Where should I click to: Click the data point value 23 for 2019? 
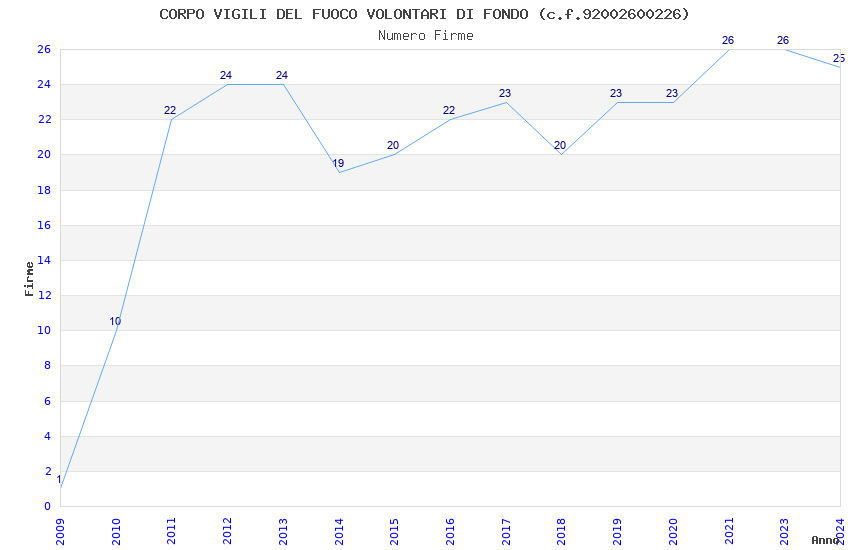[616, 93]
